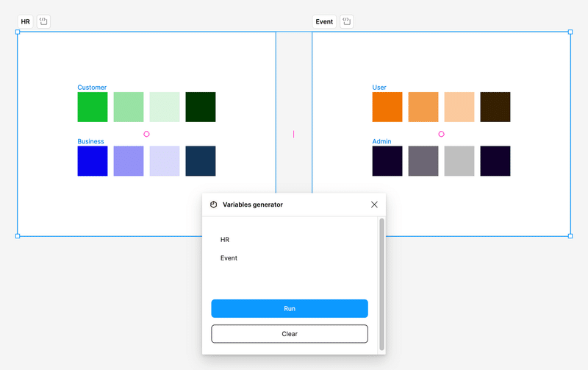This screenshot has width=588, height=370.
Task: Click the Event frame label
Action: [x=324, y=21]
